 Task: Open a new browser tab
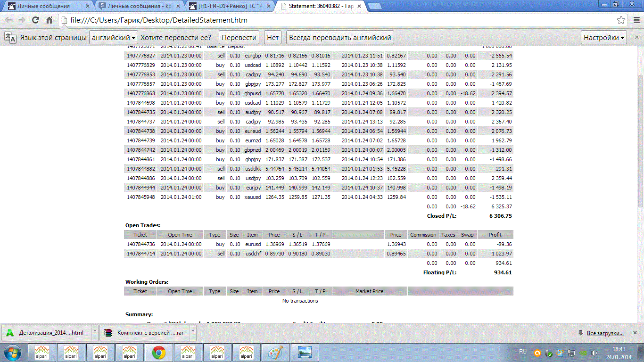[x=374, y=6]
